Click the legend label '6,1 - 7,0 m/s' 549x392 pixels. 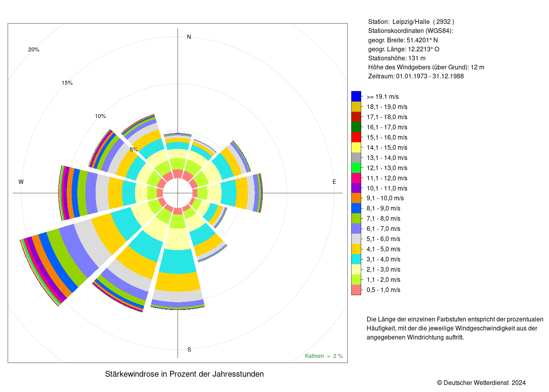click(384, 229)
